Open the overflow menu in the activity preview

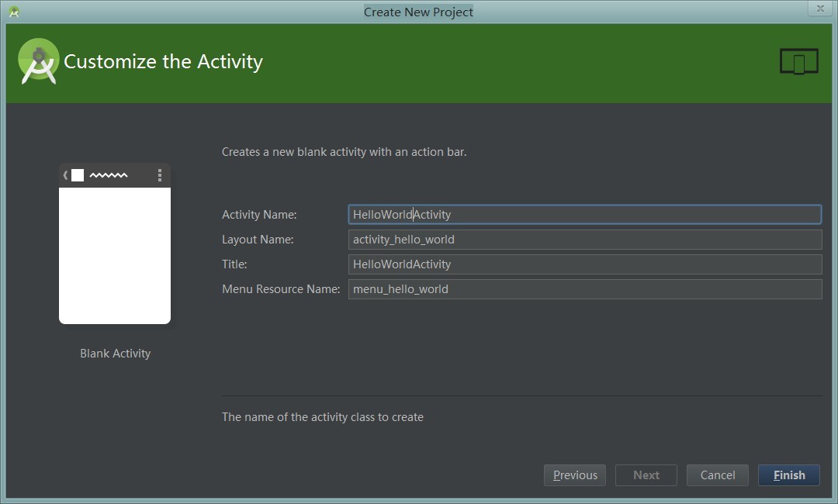[160, 175]
